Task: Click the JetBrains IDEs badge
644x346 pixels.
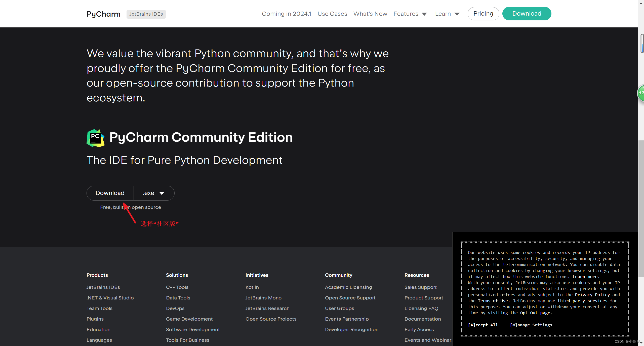Action: pyautogui.click(x=146, y=14)
